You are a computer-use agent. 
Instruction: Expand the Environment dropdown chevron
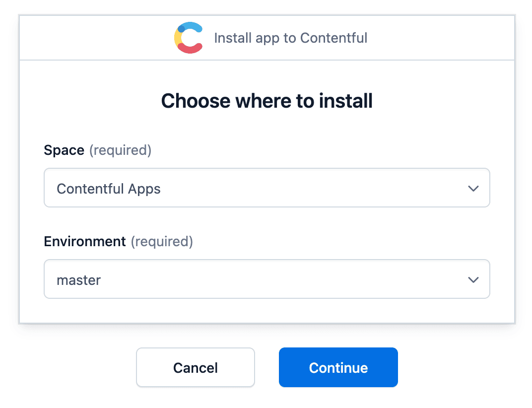pyautogui.click(x=473, y=280)
